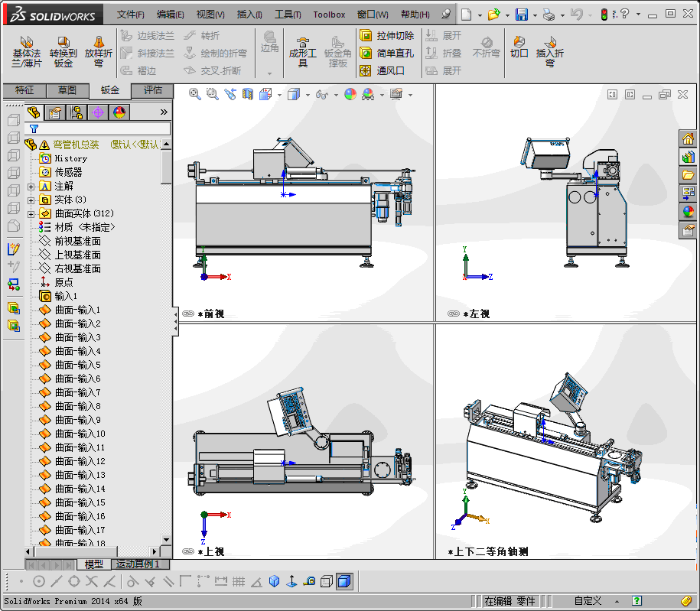Open the DimXpert crosshair manager tab
The width and height of the screenshot is (700, 611).
coord(98,112)
